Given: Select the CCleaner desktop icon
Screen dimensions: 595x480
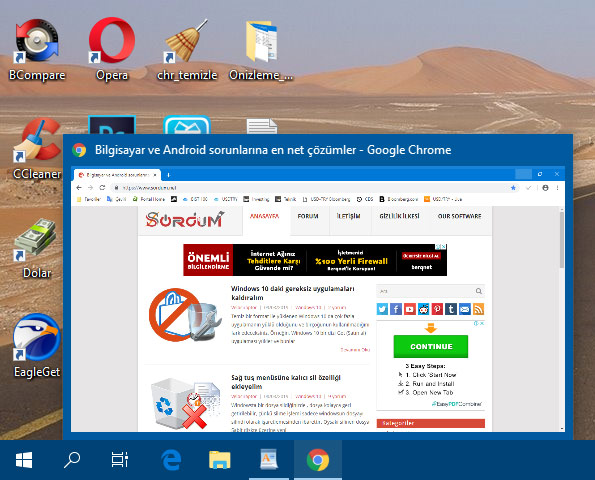Looking at the screenshot, I should (x=37, y=149).
